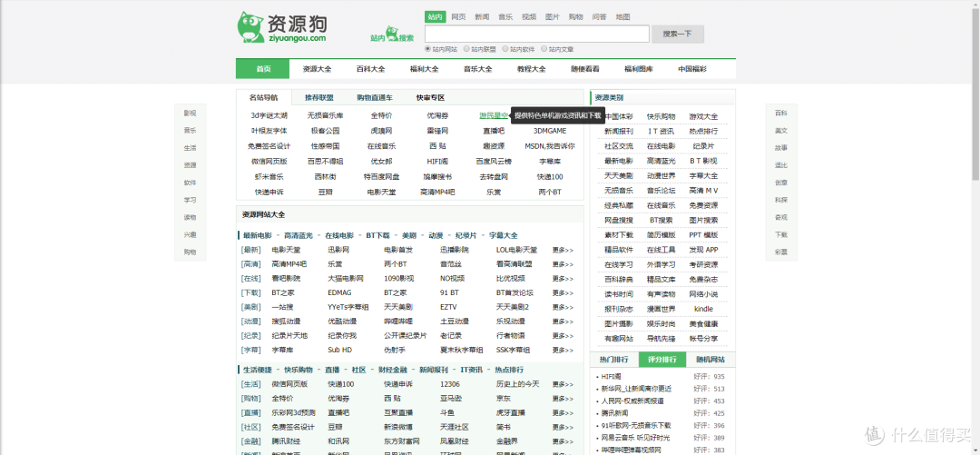
Task: Select the 站内文章 radio button
Action: pyautogui.click(x=544, y=48)
